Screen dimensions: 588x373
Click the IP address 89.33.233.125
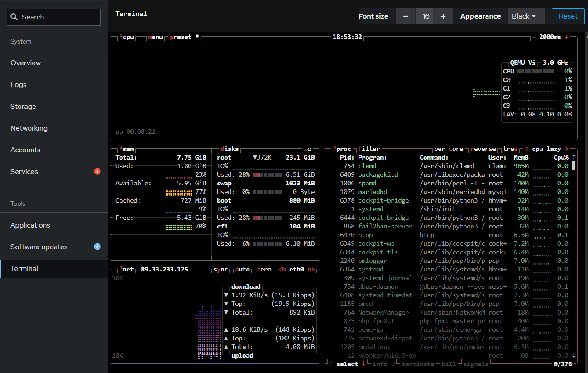tap(164, 270)
